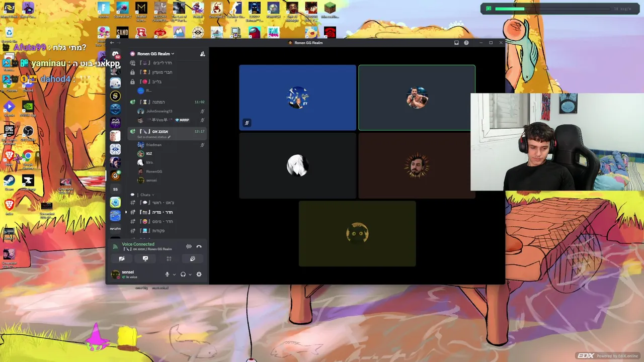644x362 pixels.
Task: Focus the blue participant video tile
Action: coord(297,97)
